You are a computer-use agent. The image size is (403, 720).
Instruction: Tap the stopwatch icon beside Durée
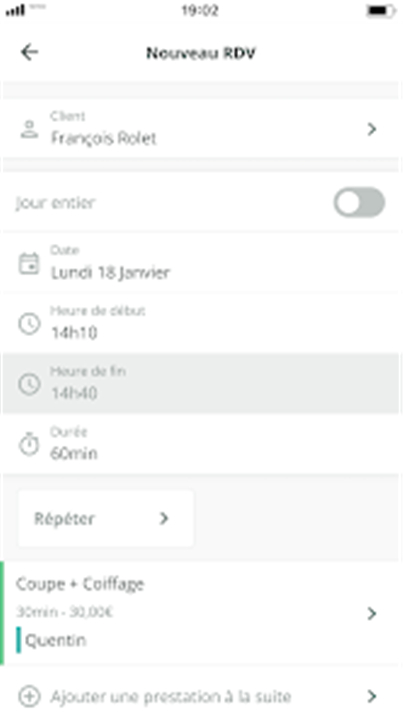point(29,444)
